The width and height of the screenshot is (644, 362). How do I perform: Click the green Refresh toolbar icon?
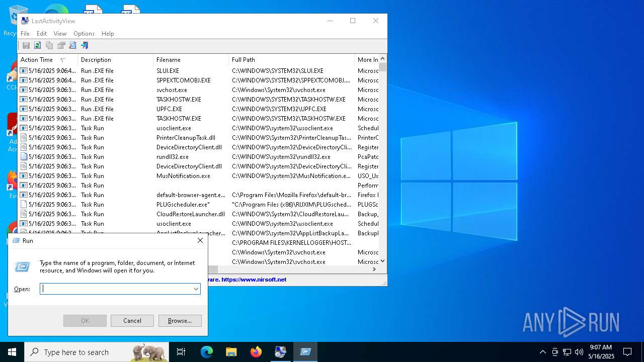click(x=37, y=45)
